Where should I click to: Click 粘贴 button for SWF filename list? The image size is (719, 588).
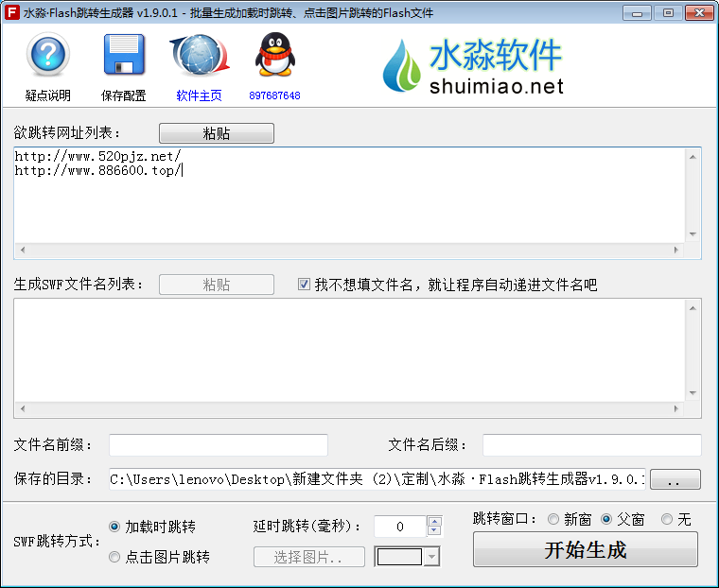coord(217,285)
